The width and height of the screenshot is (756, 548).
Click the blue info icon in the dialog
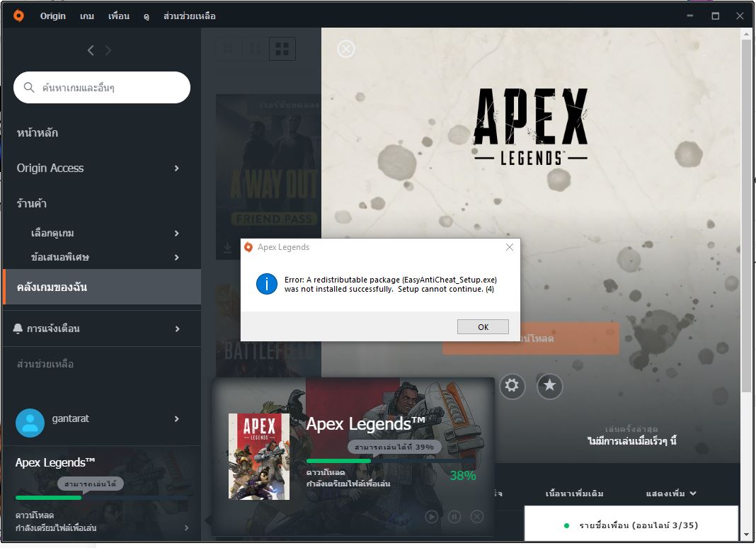point(267,284)
